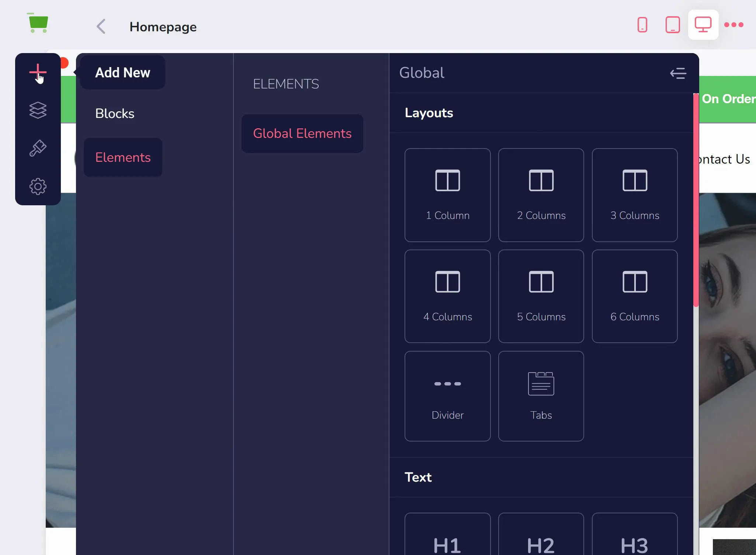Viewport: 756px width, 555px height.
Task: Click the ELEMENTS column heading
Action: pos(286,84)
